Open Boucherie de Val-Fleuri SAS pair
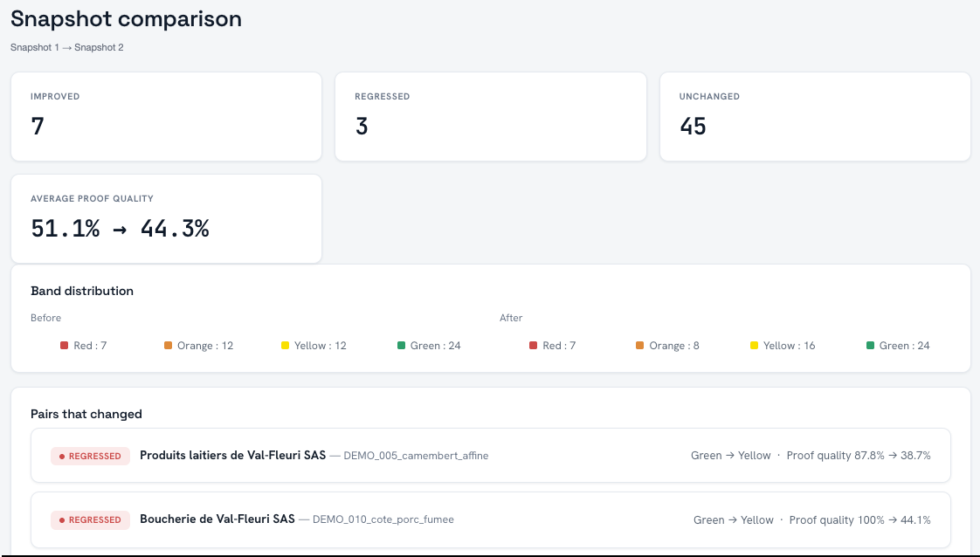This screenshot has width=980, height=557. [491, 519]
